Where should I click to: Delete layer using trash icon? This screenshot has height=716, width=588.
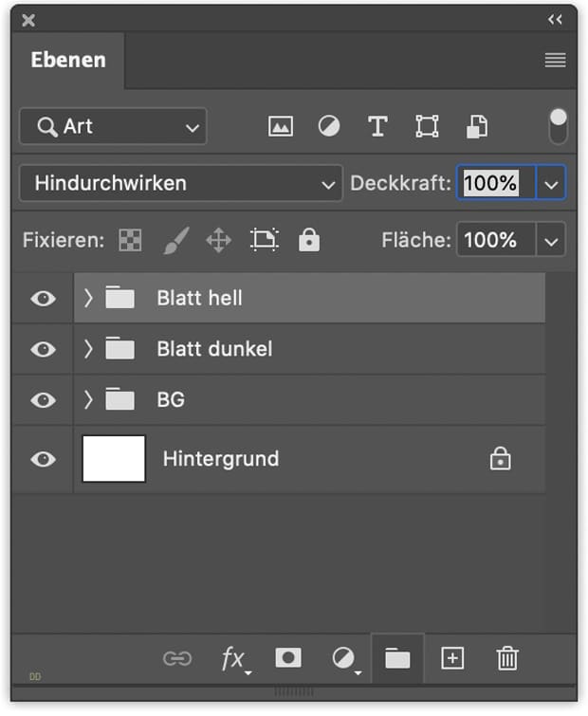(507, 658)
